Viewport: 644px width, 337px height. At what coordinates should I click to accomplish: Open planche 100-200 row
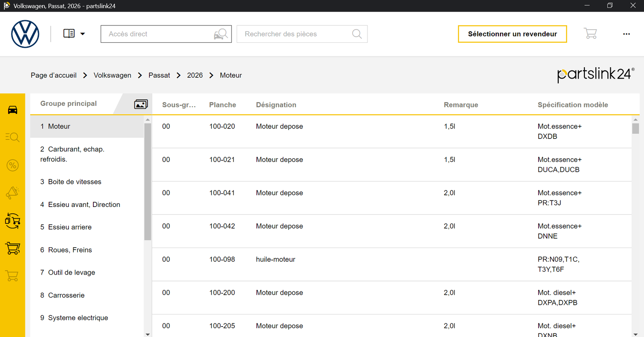(392, 298)
